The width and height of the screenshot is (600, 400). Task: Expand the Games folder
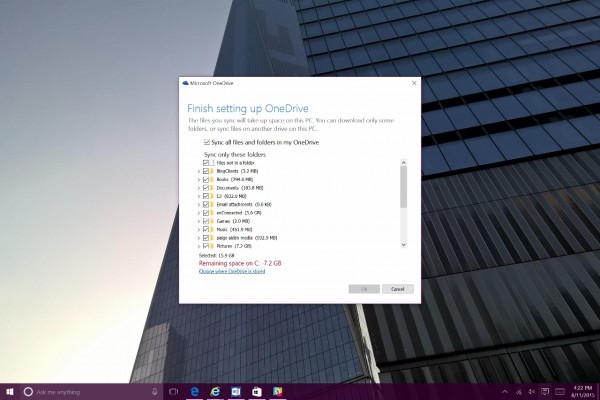[199, 222]
